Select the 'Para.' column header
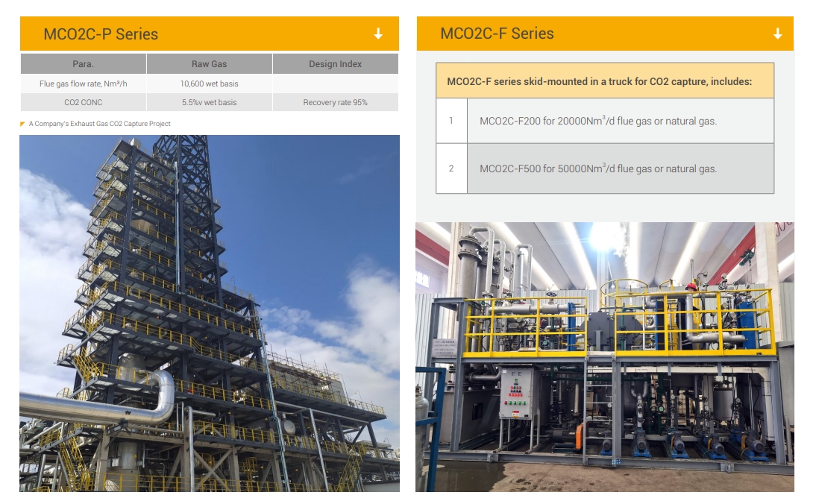The height and width of the screenshot is (504, 813). (83, 64)
